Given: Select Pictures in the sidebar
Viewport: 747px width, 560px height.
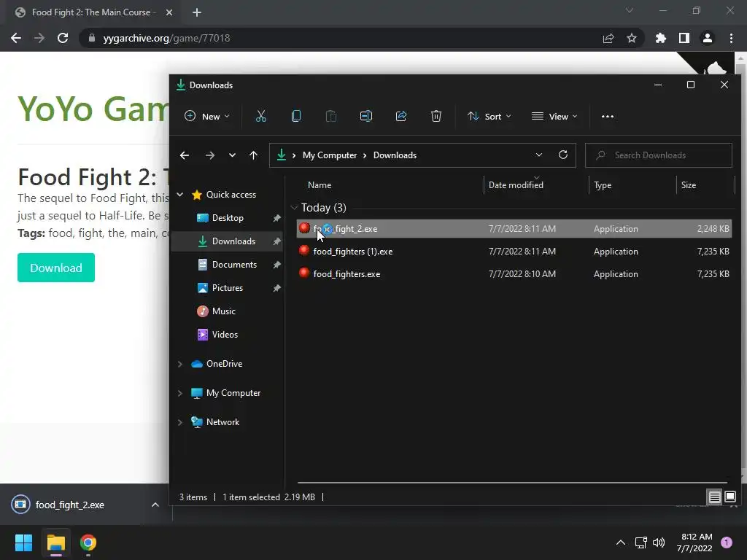Looking at the screenshot, I should pos(228,287).
